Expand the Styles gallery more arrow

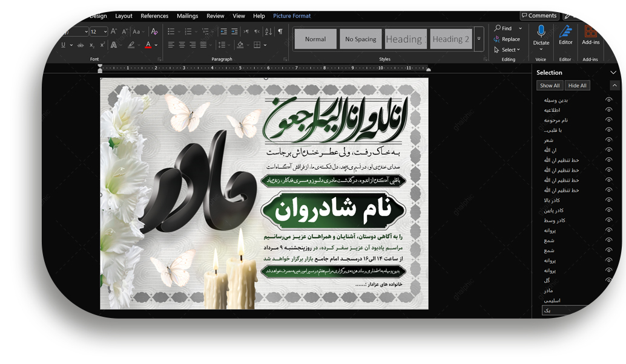pyautogui.click(x=479, y=39)
